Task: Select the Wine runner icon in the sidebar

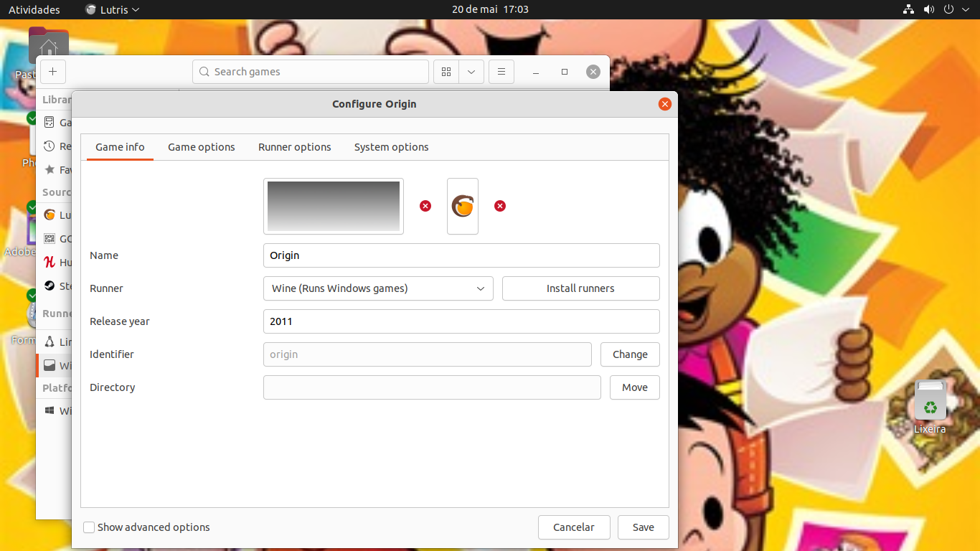Action: coord(50,366)
